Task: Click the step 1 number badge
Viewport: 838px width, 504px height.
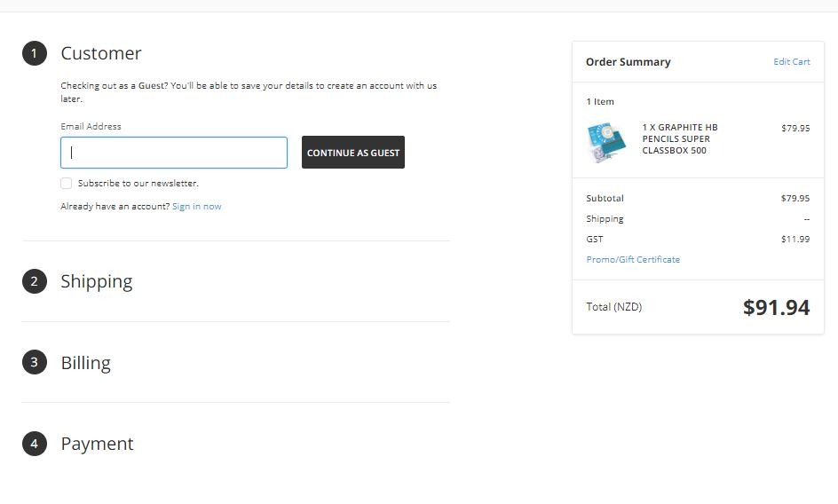Action: (34, 53)
